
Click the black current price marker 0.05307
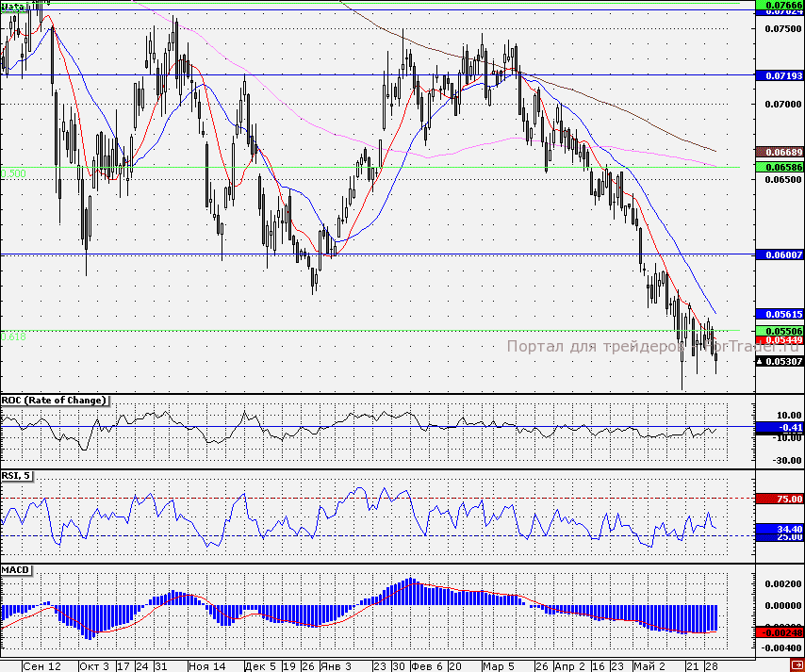(x=780, y=361)
